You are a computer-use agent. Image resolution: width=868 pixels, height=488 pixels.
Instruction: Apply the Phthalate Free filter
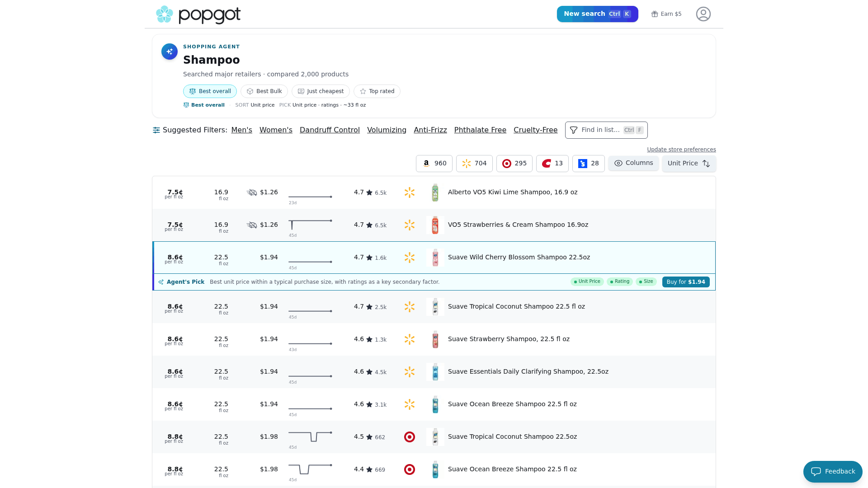point(480,130)
